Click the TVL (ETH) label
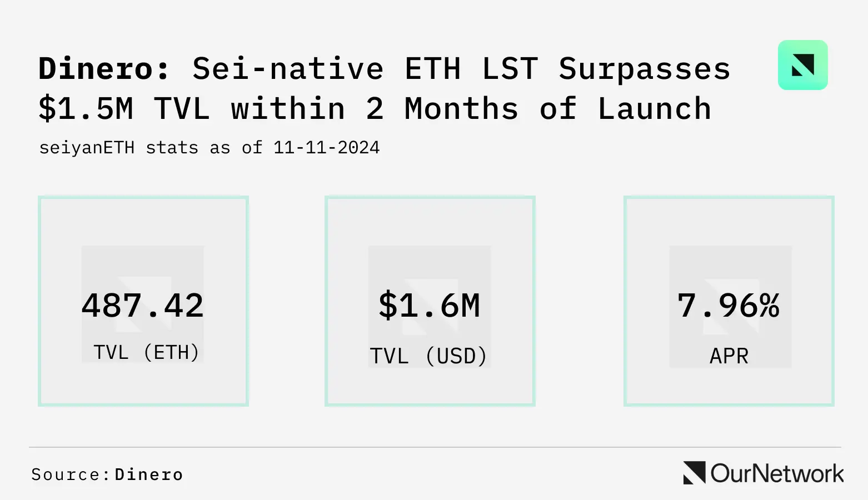Screen dimensions: 868x500 coord(146,352)
